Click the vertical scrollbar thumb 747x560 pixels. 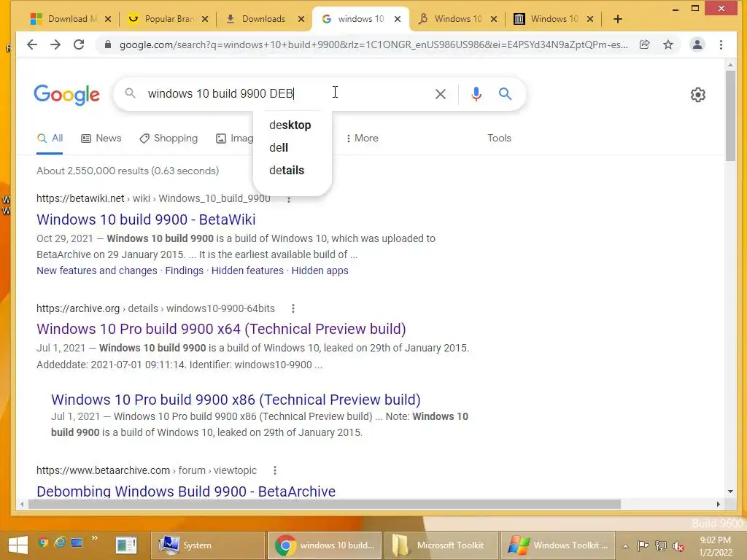coord(730,117)
